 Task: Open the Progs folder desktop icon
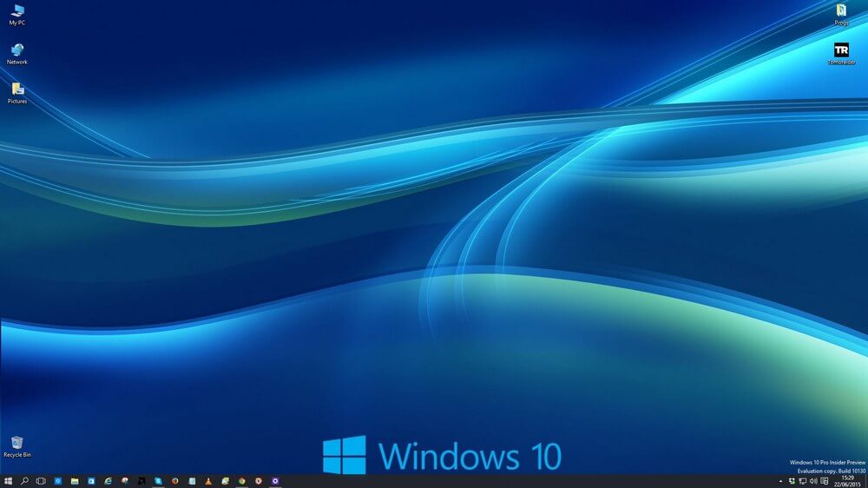coord(841,15)
